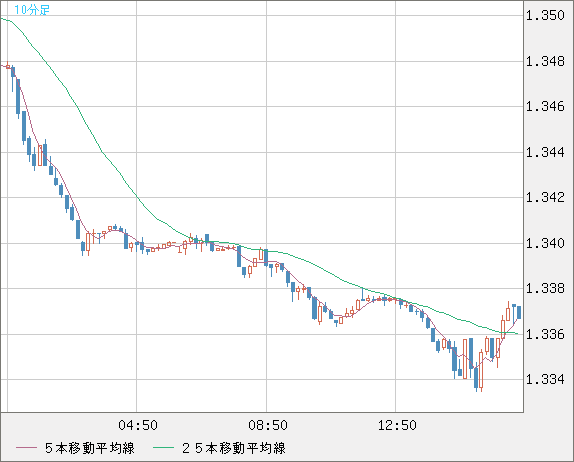Click the 12:50 time axis label

coord(397,425)
